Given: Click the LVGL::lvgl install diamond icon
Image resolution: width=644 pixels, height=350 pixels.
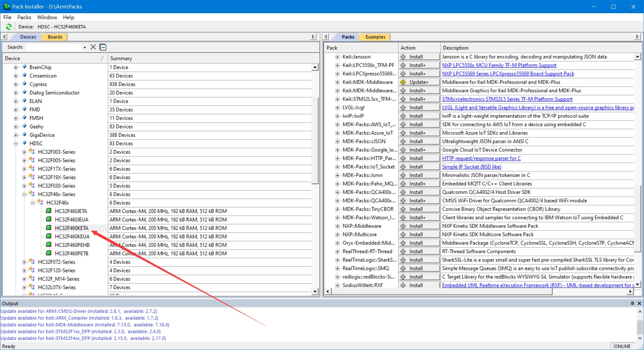Looking at the screenshot, I should 403,107.
